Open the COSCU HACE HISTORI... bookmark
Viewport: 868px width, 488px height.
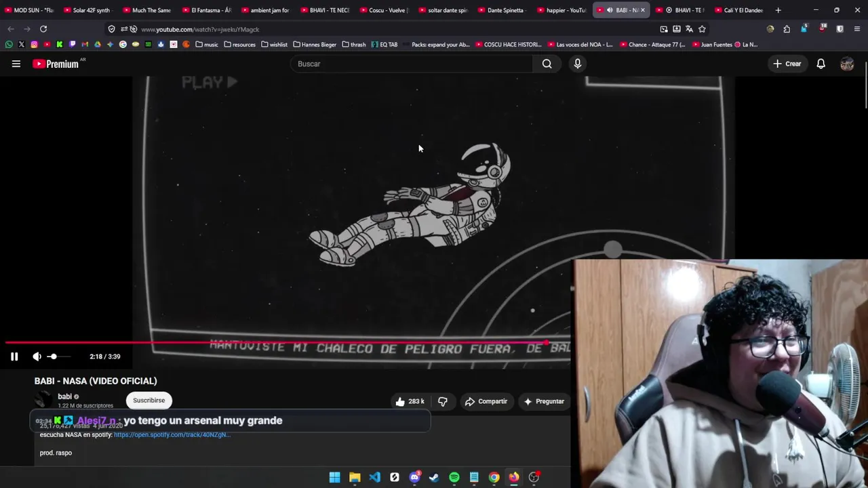tap(509, 45)
